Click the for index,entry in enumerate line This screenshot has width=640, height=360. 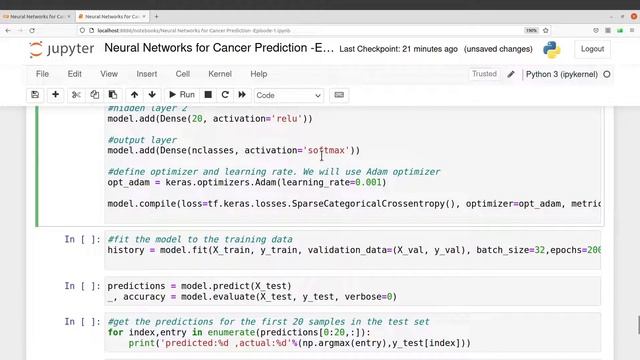[239, 333]
